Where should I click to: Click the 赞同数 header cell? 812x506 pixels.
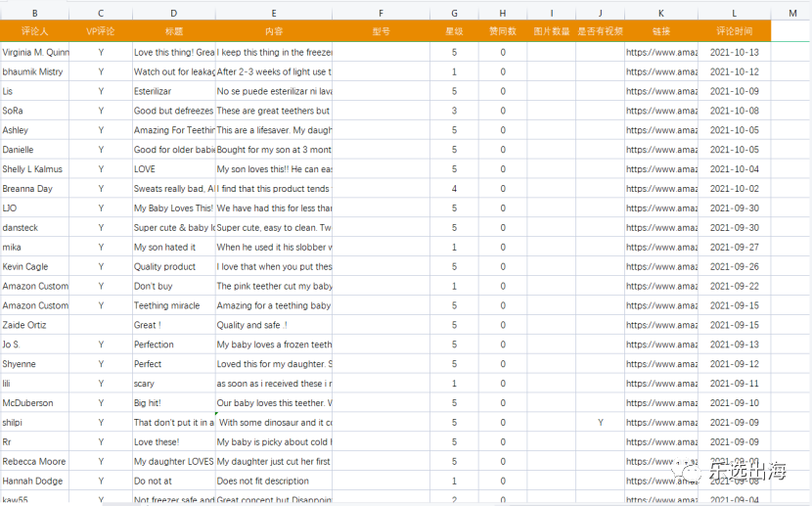(x=502, y=31)
